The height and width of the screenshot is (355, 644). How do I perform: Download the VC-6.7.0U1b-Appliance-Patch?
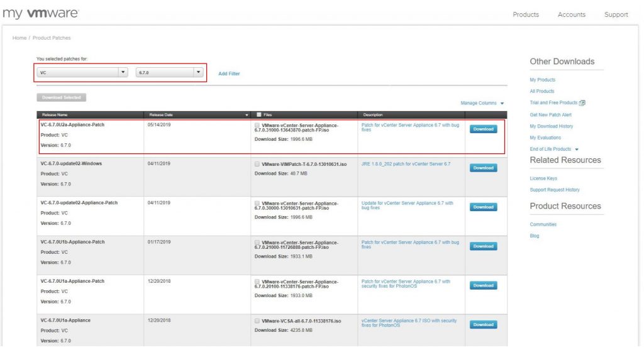pos(483,246)
